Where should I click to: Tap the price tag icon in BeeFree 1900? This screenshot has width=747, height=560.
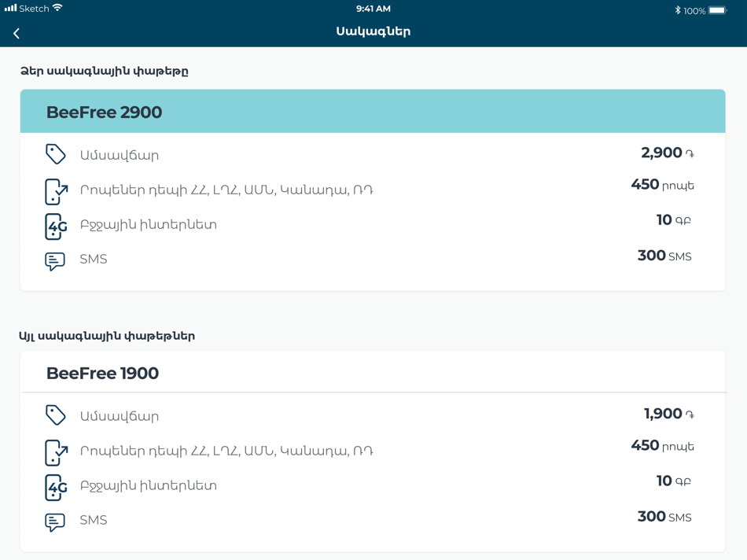pyautogui.click(x=55, y=414)
